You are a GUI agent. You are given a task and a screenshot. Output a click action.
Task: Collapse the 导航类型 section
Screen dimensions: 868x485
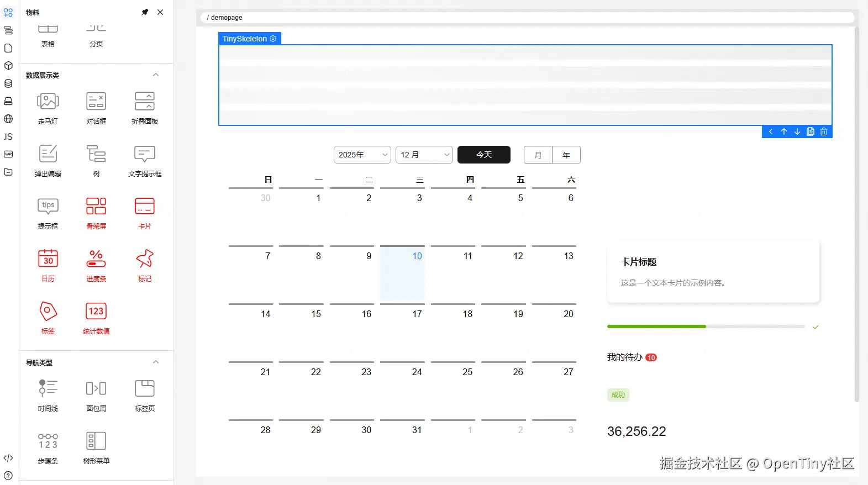pos(156,362)
